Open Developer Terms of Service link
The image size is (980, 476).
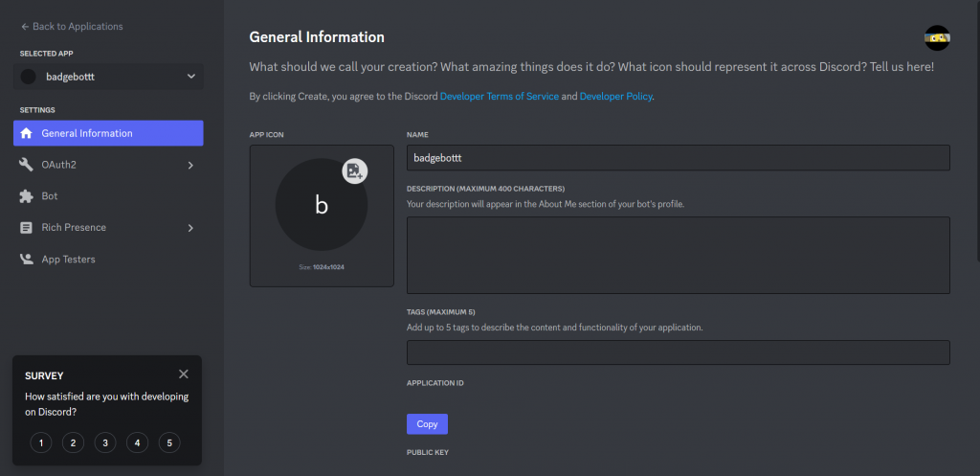[500, 97]
